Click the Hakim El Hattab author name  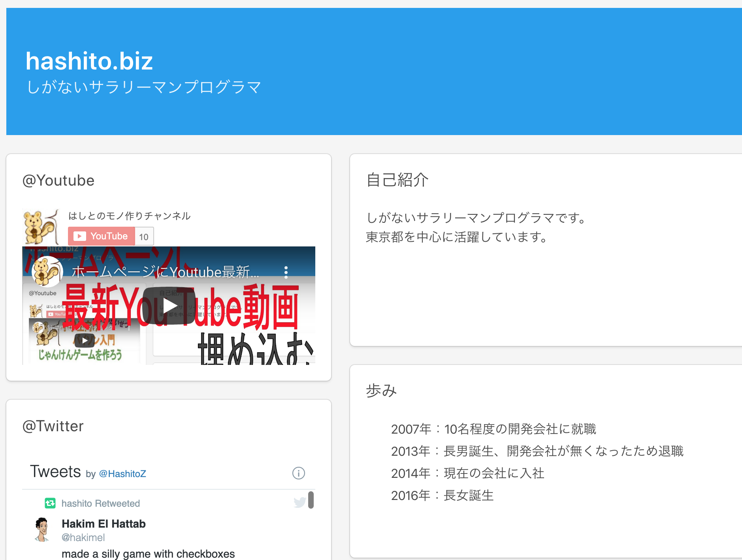point(104,524)
